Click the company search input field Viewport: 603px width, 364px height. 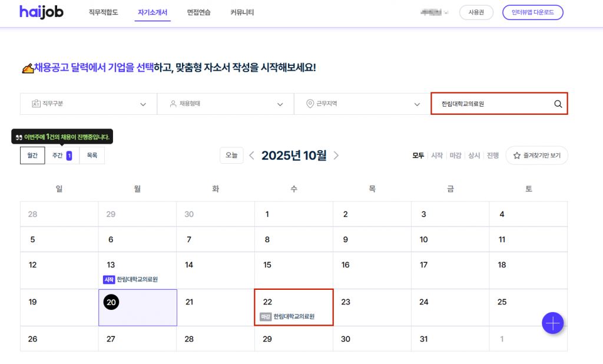tap(492, 104)
